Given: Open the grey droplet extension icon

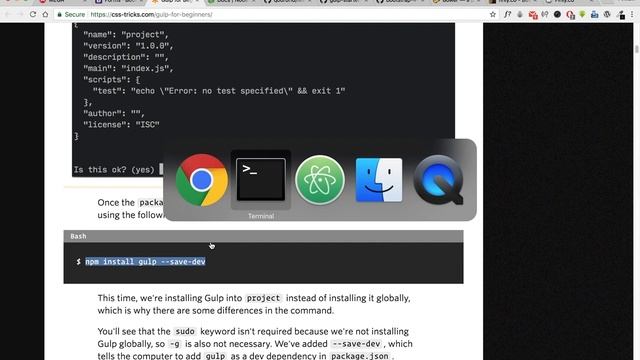Looking at the screenshot, I should (x=520, y=14).
